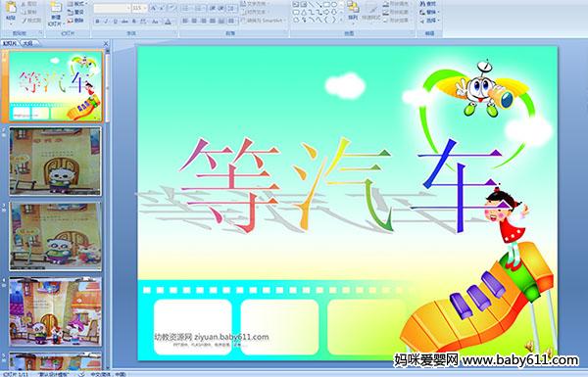Click the Delete slide button
Screen dimensions: 588x377
(x=75, y=21)
